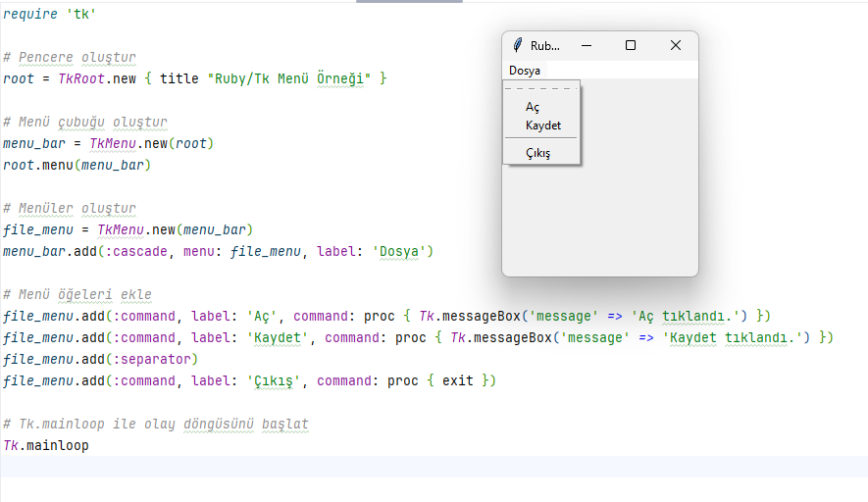Select the Aç menu entry

(x=542, y=106)
